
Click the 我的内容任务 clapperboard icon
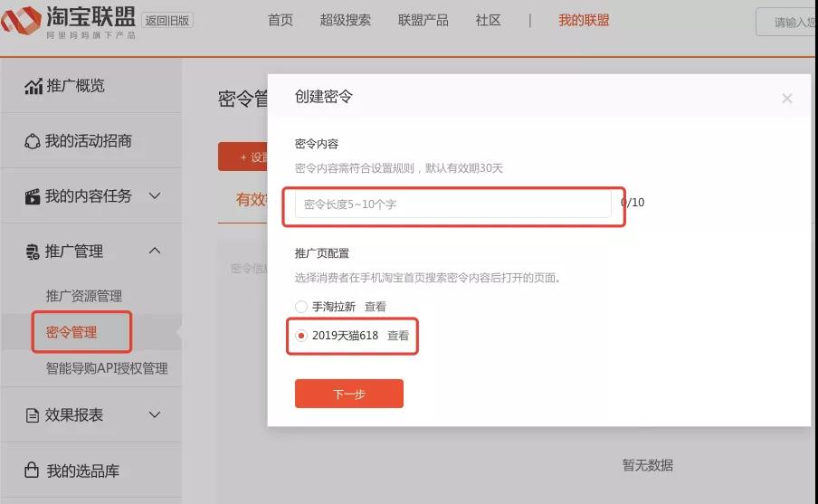click(x=33, y=196)
